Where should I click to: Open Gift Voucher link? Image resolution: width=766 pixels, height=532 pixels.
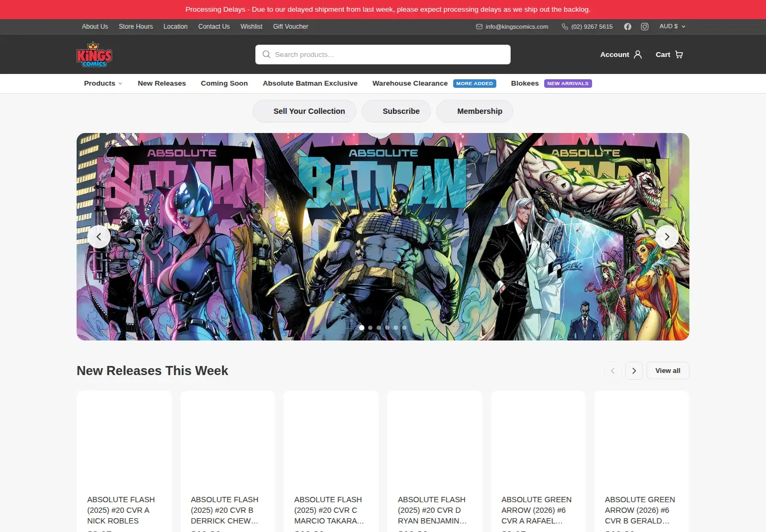click(x=290, y=27)
